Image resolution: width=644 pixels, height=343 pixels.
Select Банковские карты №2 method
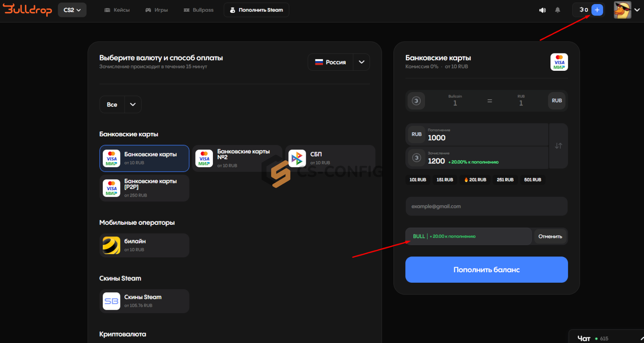(237, 158)
